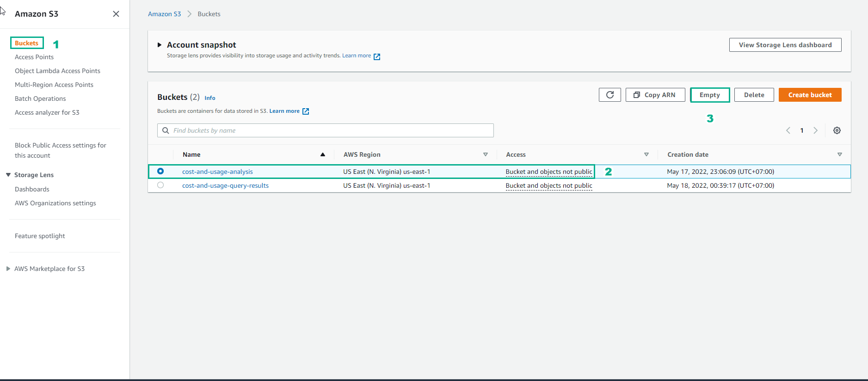Open external Learn more icon for Storage lens

click(x=377, y=56)
